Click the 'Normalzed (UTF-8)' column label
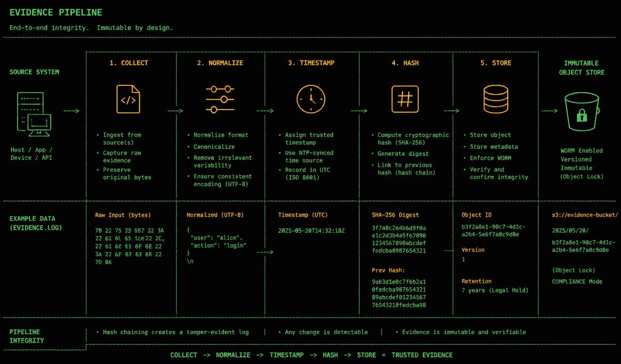 coord(215,215)
